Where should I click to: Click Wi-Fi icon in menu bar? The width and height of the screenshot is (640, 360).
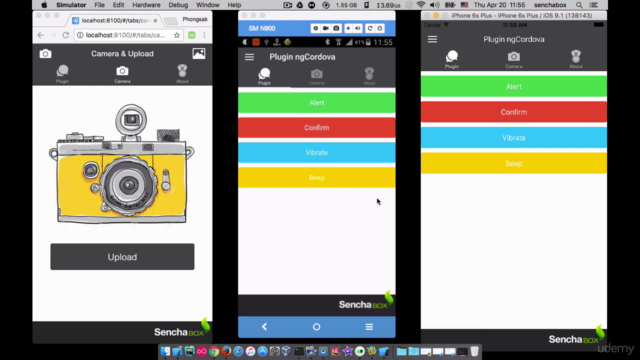pos(421,5)
